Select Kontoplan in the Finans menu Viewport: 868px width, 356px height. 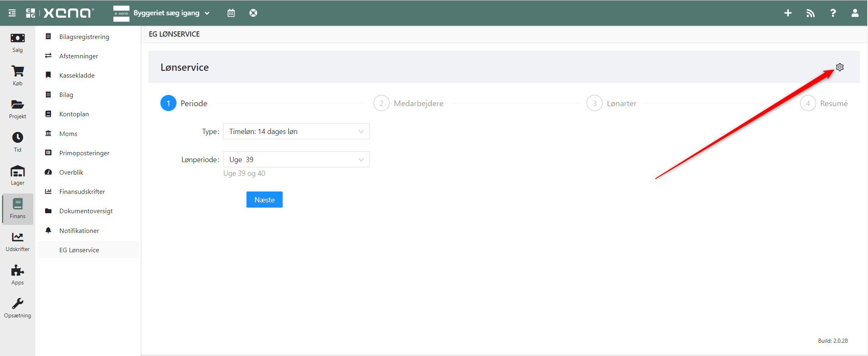[74, 114]
